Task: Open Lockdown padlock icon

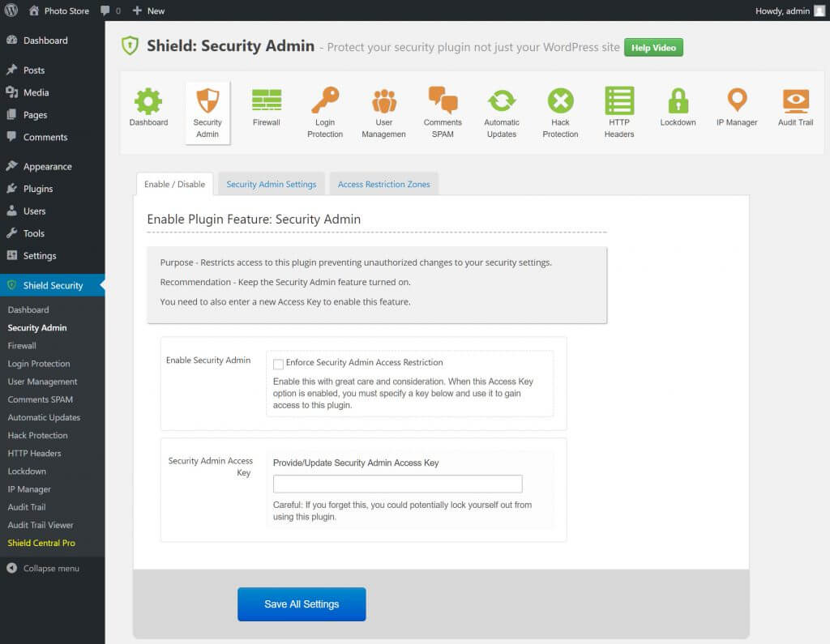Action: click(678, 100)
